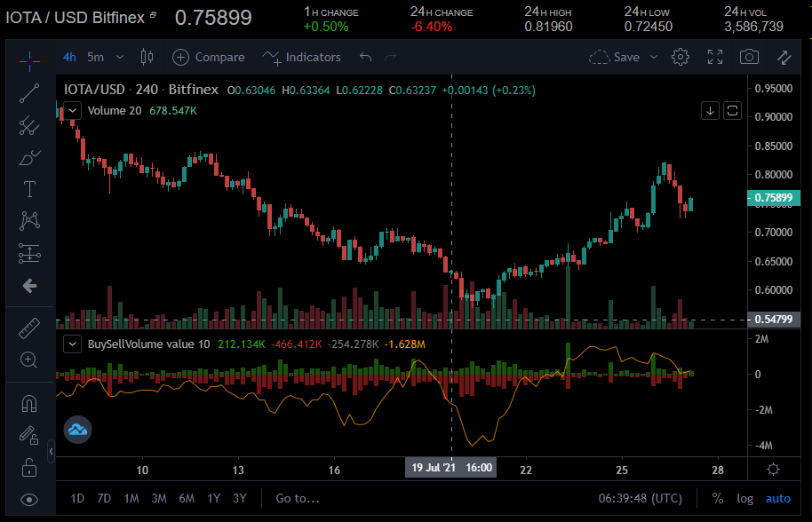Image resolution: width=812 pixels, height=522 pixels.
Task: Toggle hide all drawings eye icon
Action: tap(29, 499)
